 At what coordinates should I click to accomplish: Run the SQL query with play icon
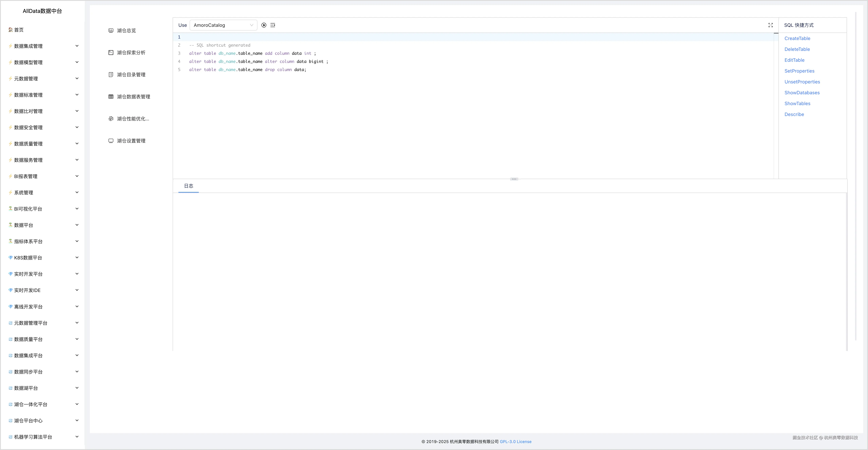(x=264, y=25)
